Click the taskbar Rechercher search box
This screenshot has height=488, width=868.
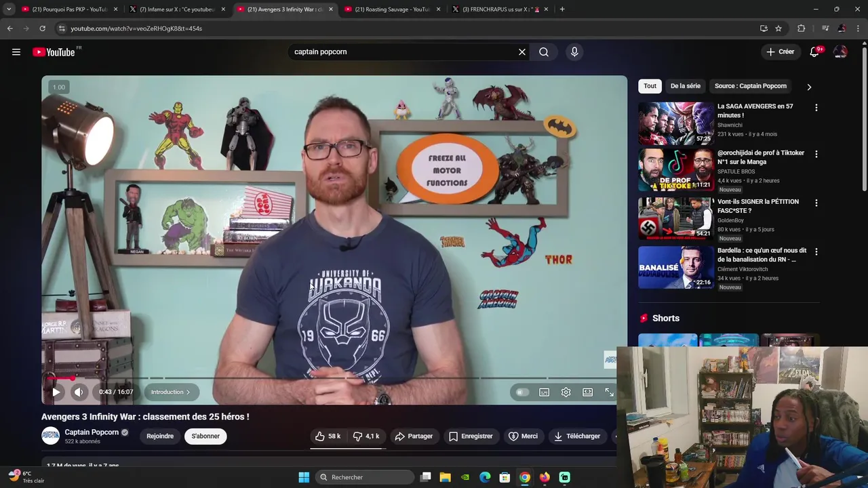(363, 477)
